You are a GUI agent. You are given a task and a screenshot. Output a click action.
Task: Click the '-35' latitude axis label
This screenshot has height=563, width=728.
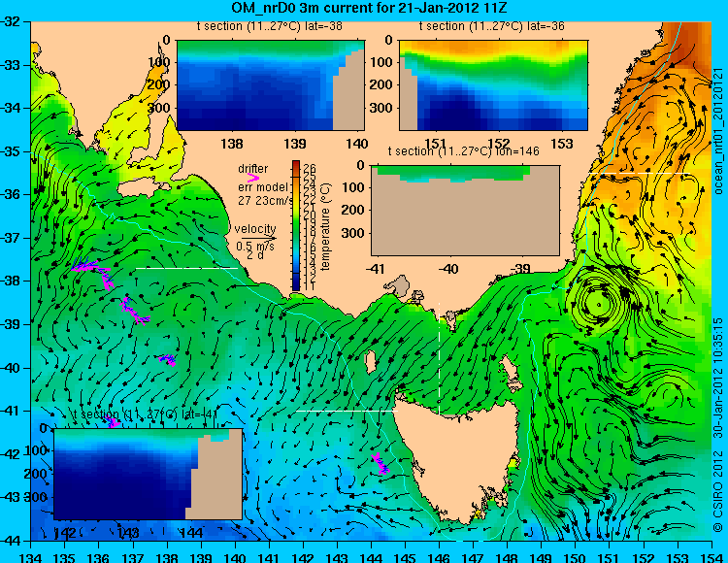tap(11, 151)
